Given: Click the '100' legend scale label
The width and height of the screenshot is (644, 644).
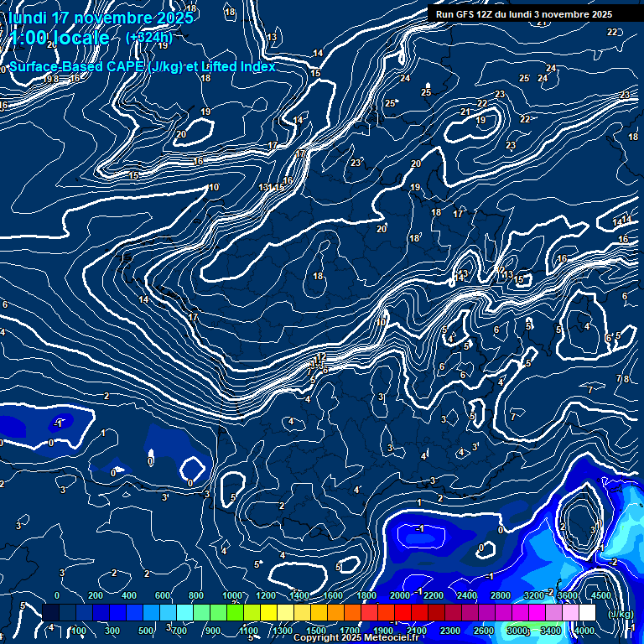Looking at the screenshot, I should [79, 631].
